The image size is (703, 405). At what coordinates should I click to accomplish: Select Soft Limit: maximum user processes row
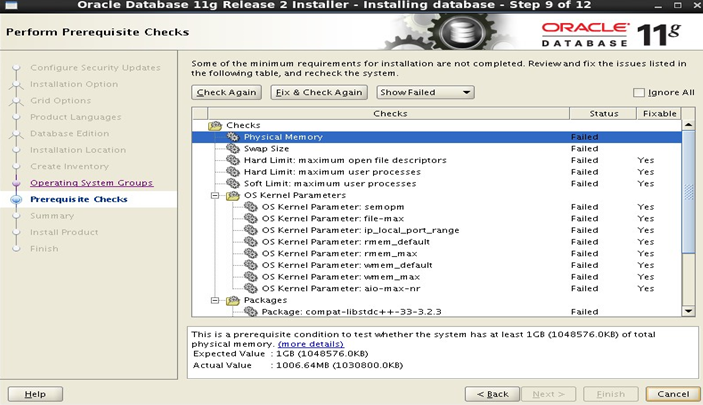(x=437, y=183)
